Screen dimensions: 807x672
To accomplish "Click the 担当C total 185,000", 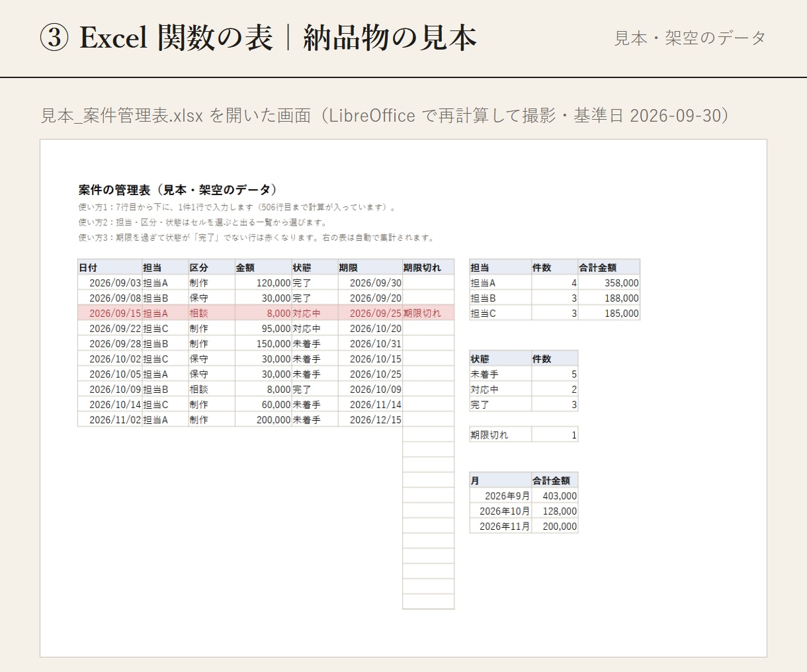I will pyautogui.click(x=609, y=313).
